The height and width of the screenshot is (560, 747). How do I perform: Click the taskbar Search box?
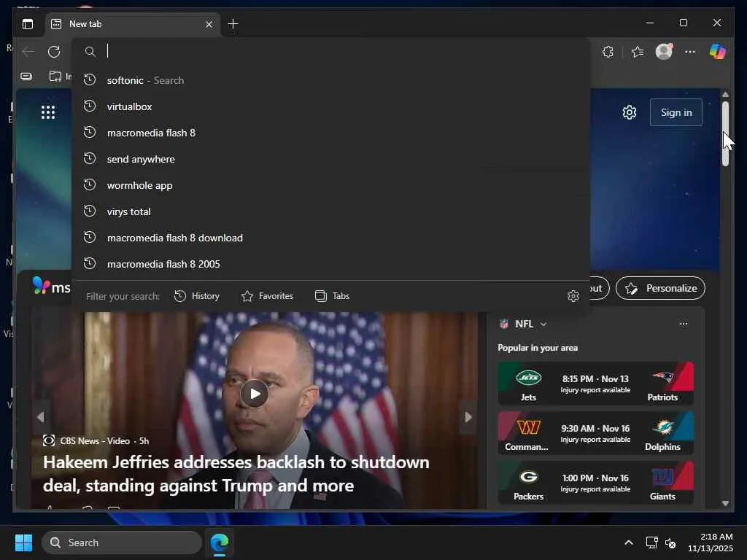tap(122, 542)
